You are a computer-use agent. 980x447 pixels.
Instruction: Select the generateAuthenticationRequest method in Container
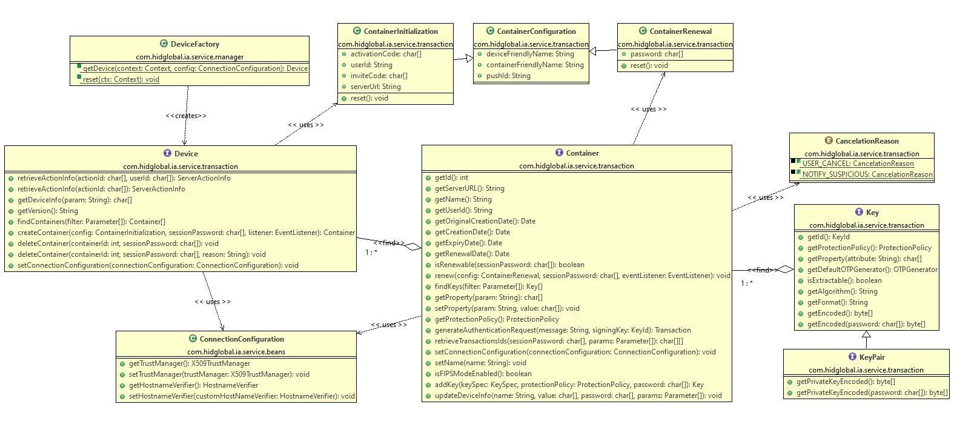pyautogui.click(x=562, y=330)
